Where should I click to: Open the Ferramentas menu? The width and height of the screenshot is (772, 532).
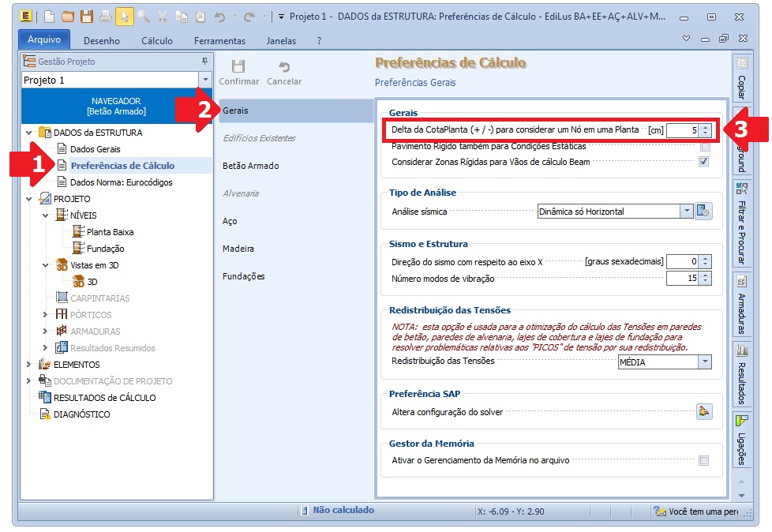click(x=219, y=41)
